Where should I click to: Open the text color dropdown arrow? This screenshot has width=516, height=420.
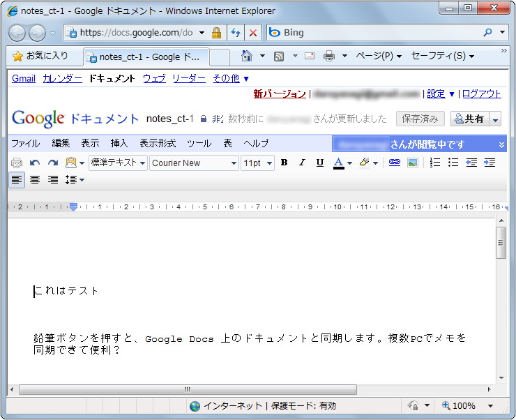(350, 163)
